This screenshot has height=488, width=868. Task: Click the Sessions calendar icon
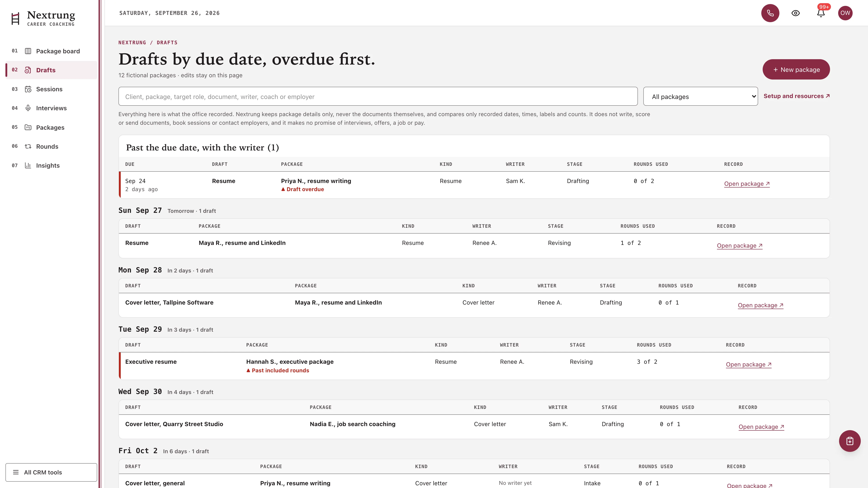tap(28, 89)
